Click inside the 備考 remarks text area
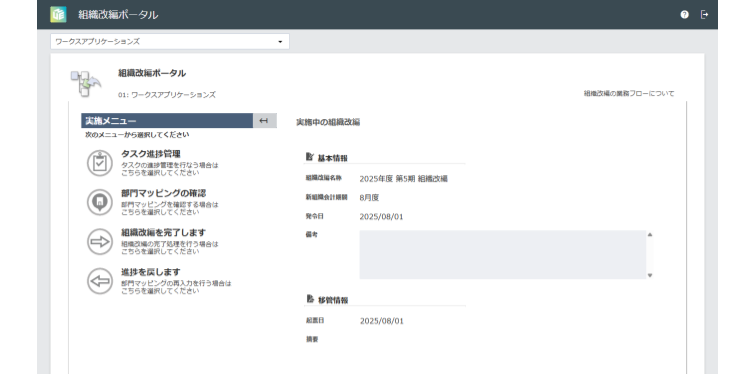Image resolution: width=755 pixels, height=374 pixels. click(502, 255)
